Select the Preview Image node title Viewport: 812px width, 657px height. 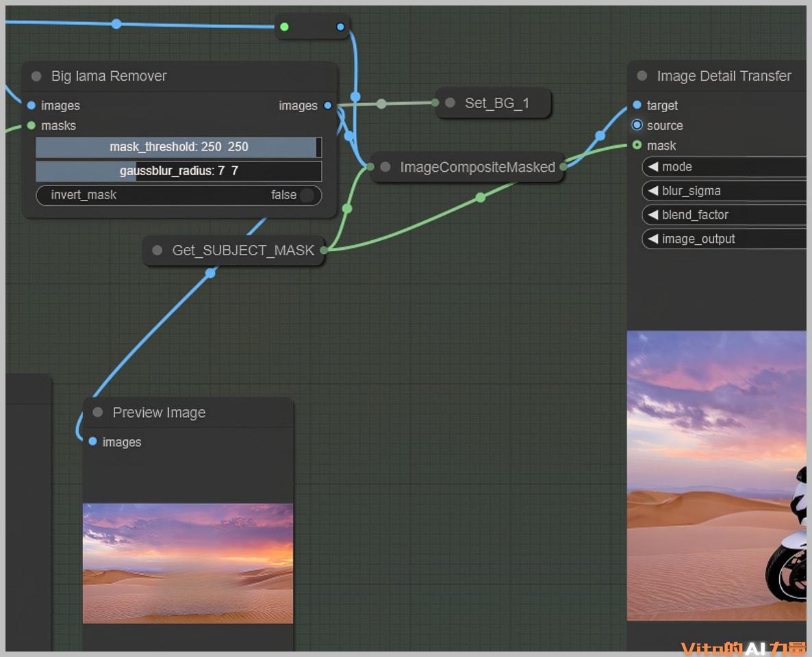[159, 413]
